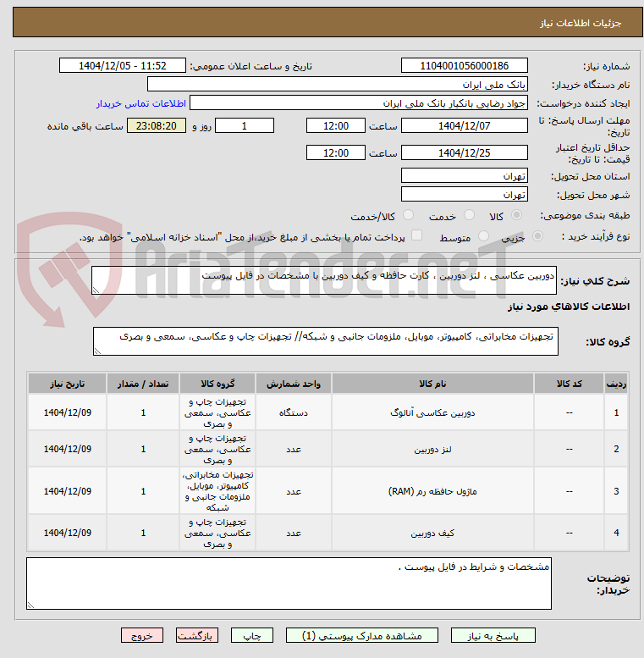Viewport: 644px width, 658px height.
Task: Open the اطلاعات تماس خریدار link
Action: tap(140, 103)
